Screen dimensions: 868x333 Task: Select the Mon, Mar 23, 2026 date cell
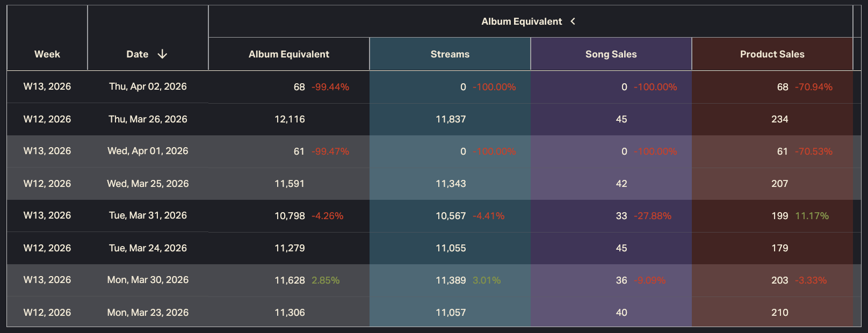click(x=148, y=313)
